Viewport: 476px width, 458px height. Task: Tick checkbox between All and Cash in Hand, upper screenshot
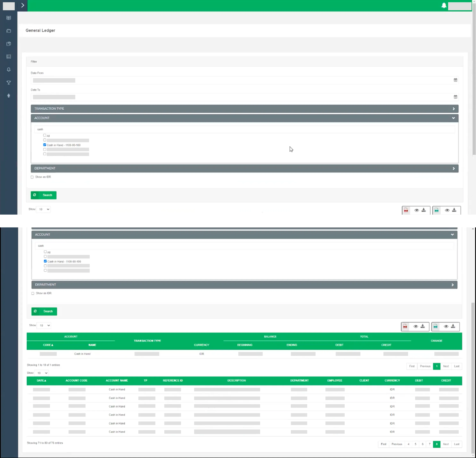click(45, 140)
